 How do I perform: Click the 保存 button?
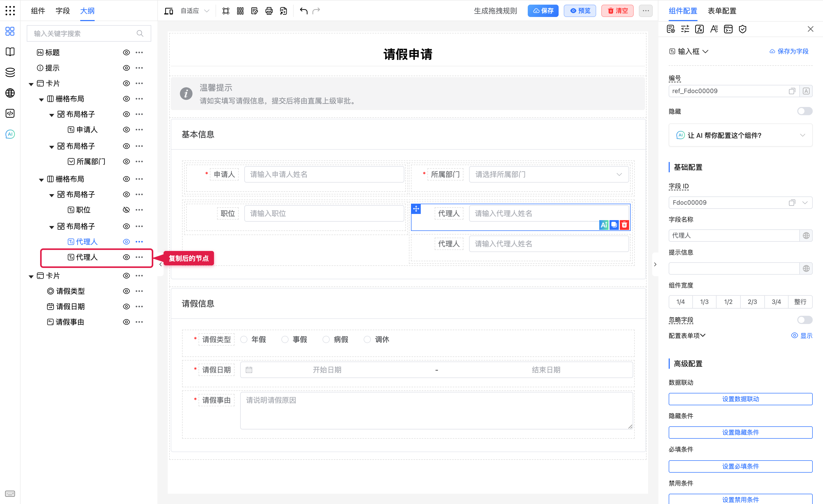pyautogui.click(x=543, y=11)
